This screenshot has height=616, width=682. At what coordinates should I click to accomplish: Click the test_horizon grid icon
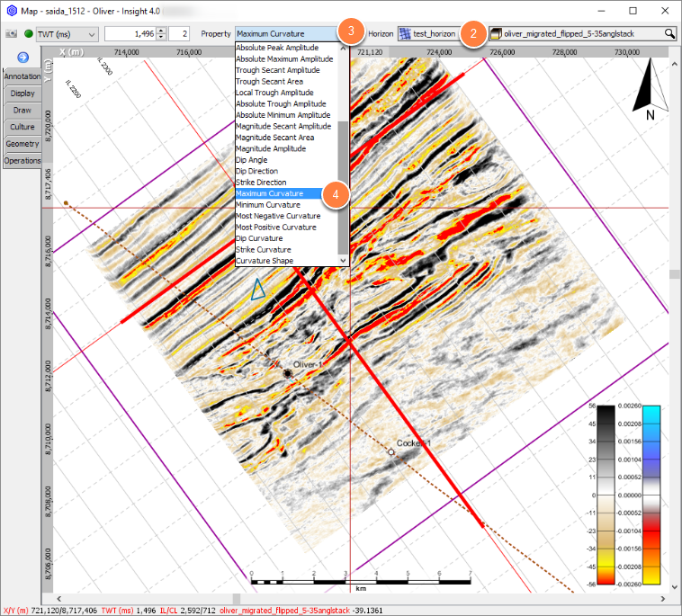click(405, 33)
